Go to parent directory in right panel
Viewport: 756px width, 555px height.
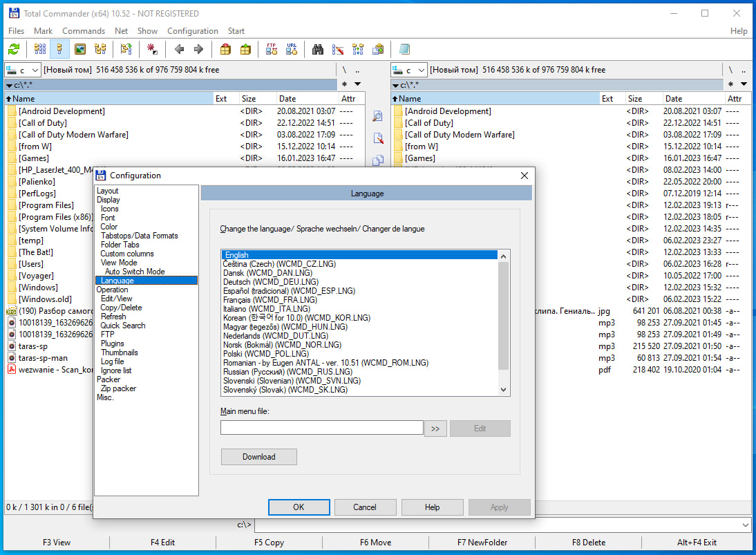[744, 70]
